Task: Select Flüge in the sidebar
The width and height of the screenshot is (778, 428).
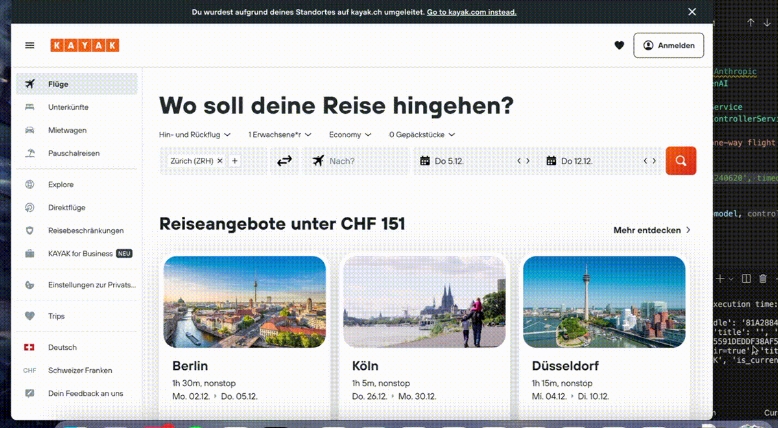Action: point(77,84)
